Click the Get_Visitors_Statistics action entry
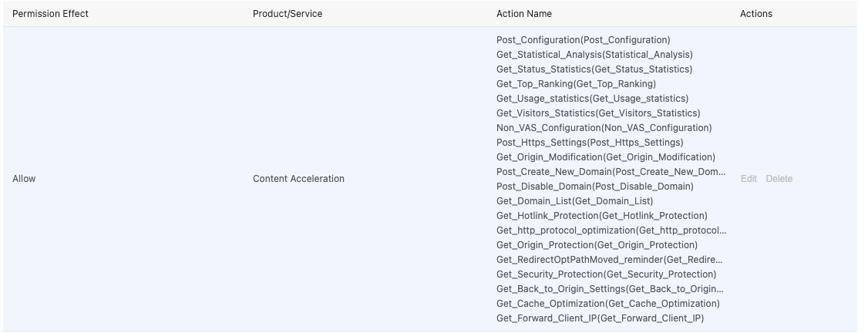868x333 pixels. pos(598,113)
